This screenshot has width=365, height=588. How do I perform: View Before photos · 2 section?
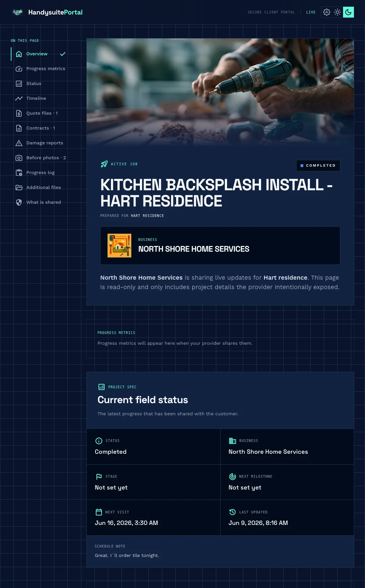point(41,158)
